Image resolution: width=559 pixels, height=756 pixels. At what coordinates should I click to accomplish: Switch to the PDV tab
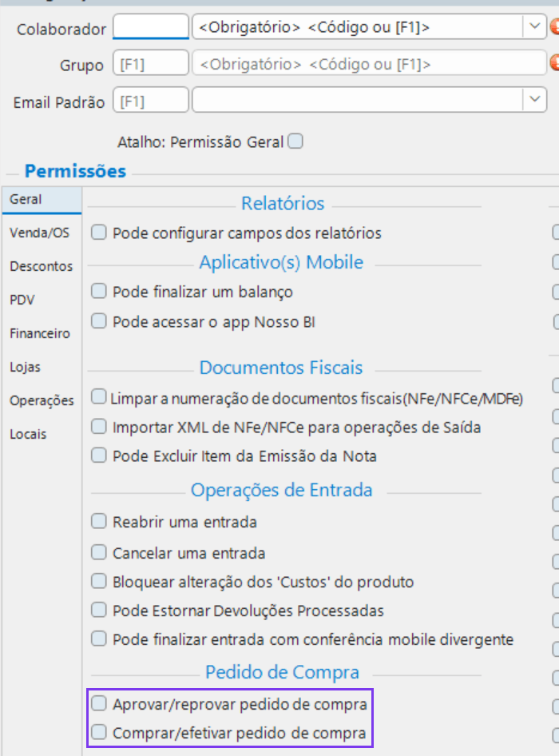click(x=22, y=300)
